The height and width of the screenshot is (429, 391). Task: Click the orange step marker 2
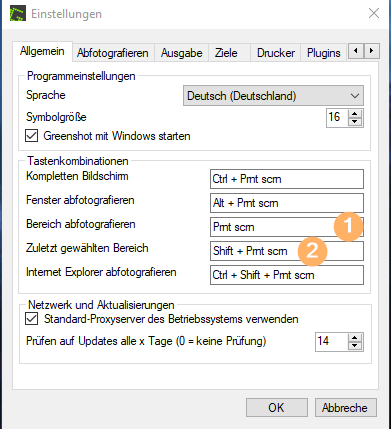(312, 251)
